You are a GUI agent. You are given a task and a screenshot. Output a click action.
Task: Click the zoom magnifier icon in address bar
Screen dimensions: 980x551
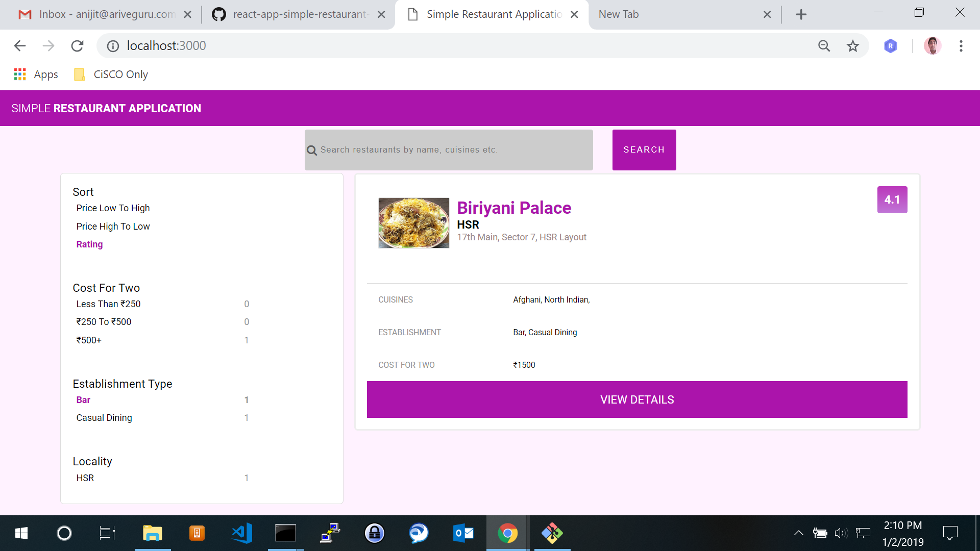coord(824,46)
